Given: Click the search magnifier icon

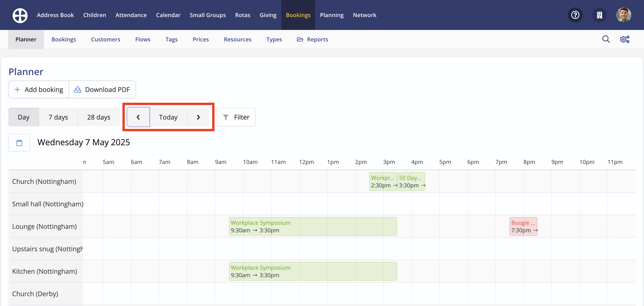Looking at the screenshot, I should [x=606, y=39].
